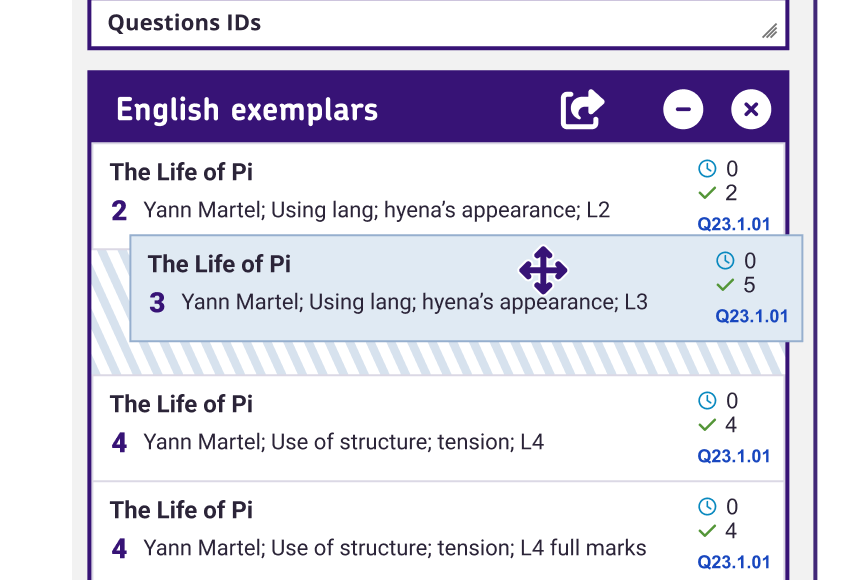This screenshot has height=580, width=860.
Task: Close the English exemplars panel
Action: coord(751,109)
